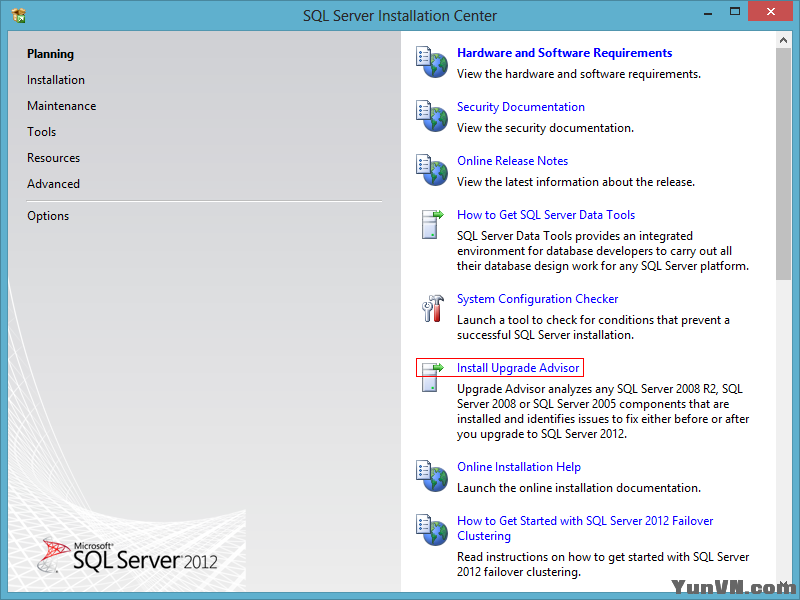
Task: Open the Resources category
Action: (x=54, y=158)
